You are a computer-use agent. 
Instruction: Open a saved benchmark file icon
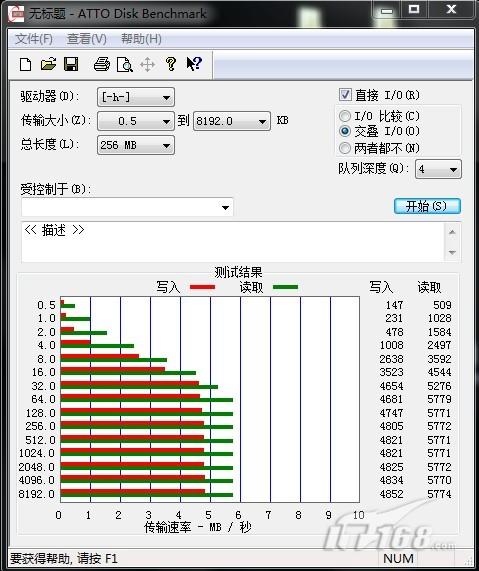coord(48,64)
